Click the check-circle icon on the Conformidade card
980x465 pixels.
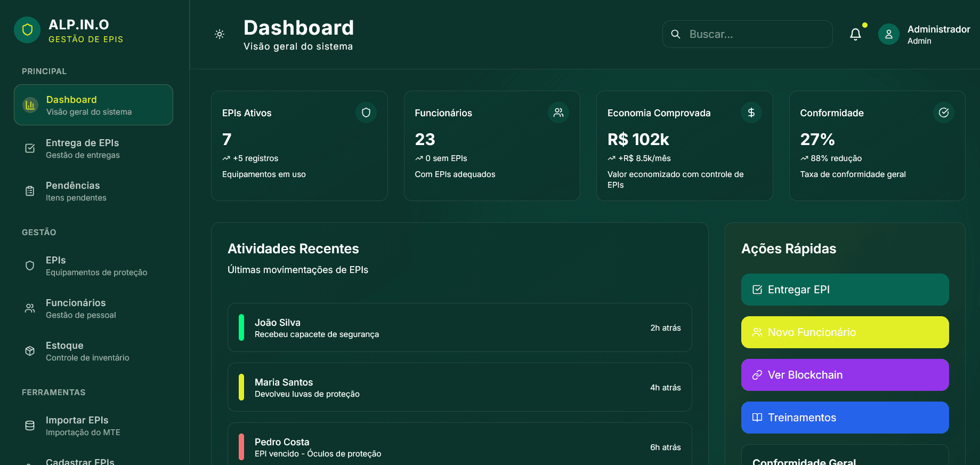pos(944,113)
